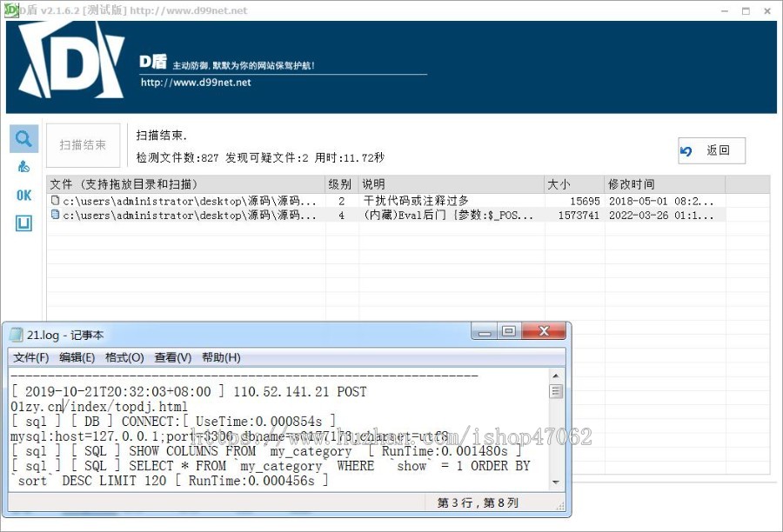This screenshot has height=532, width=783.
Task: Open 格式(O) menu in Notepad
Action: coord(124,357)
